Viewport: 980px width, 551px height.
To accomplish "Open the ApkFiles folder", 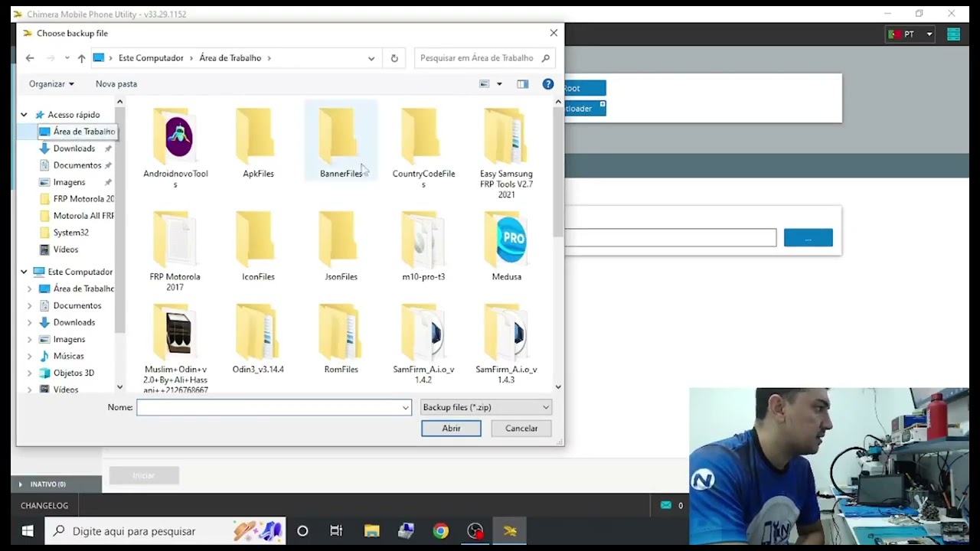I will (x=258, y=142).
